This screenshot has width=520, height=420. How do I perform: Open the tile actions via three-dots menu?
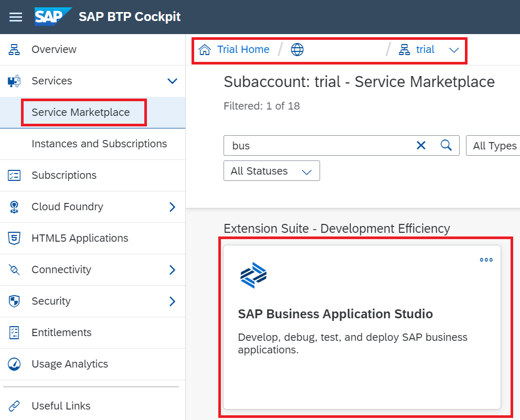(x=486, y=260)
